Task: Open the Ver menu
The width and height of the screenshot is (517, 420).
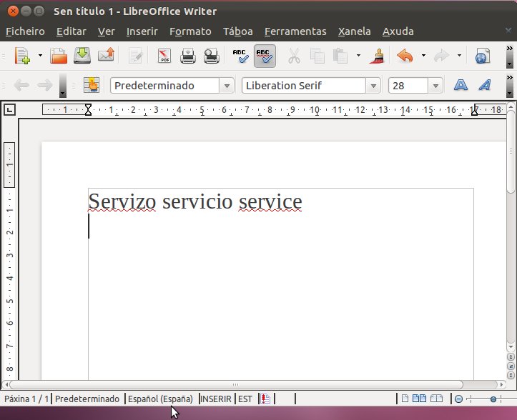Action: (106, 31)
